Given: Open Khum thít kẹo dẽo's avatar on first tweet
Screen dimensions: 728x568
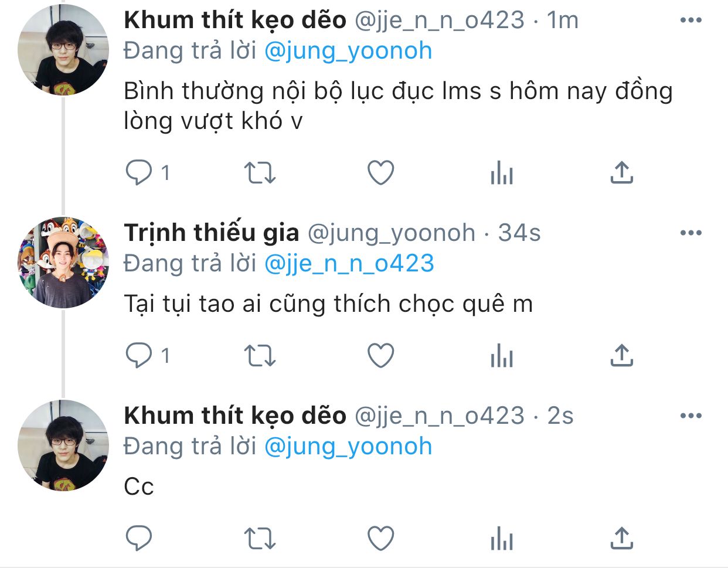Looking at the screenshot, I should click(63, 50).
